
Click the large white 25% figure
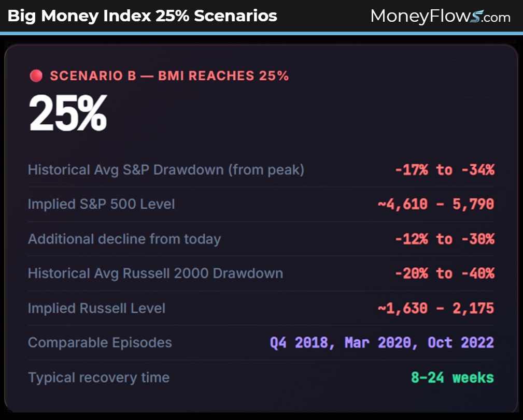point(68,113)
